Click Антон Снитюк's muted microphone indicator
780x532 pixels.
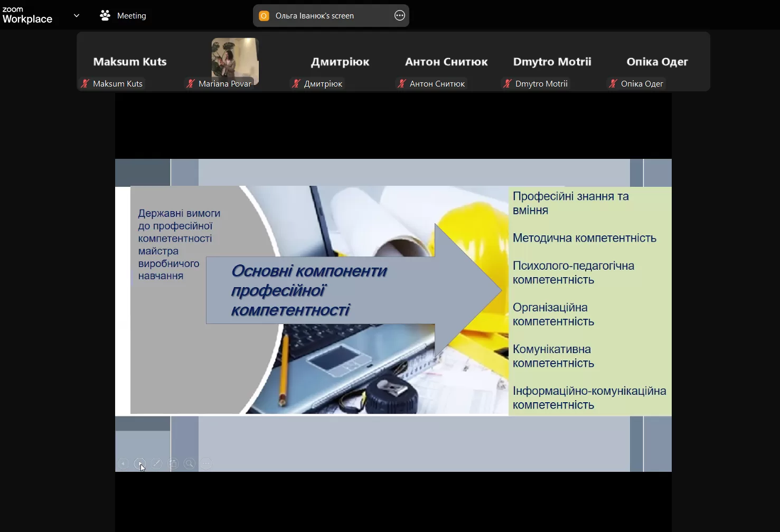[x=402, y=83]
